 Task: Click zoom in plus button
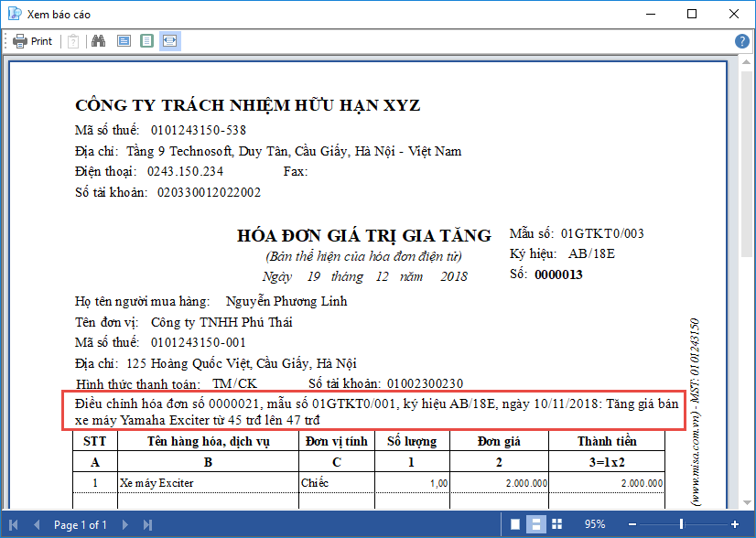734,524
